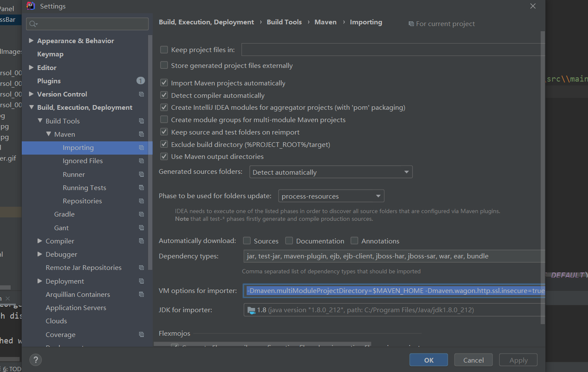This screenshot has height=372, width=588.
Task: Open Clouds settings page
Action: (56, 321)
